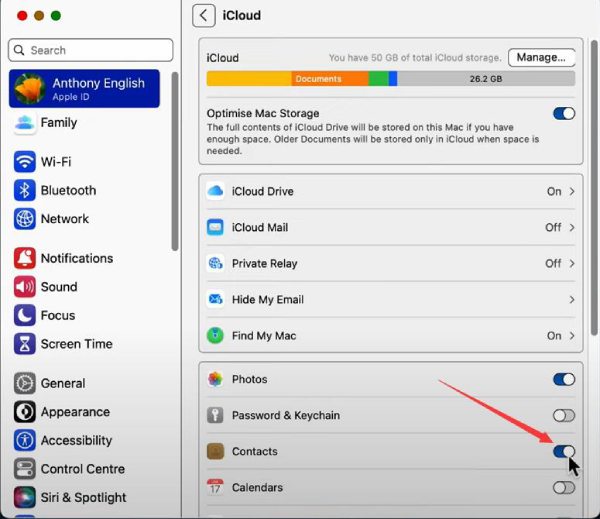
Task: Click the iCloud Mail envelope icon
Action: click(x=215, y=227)
